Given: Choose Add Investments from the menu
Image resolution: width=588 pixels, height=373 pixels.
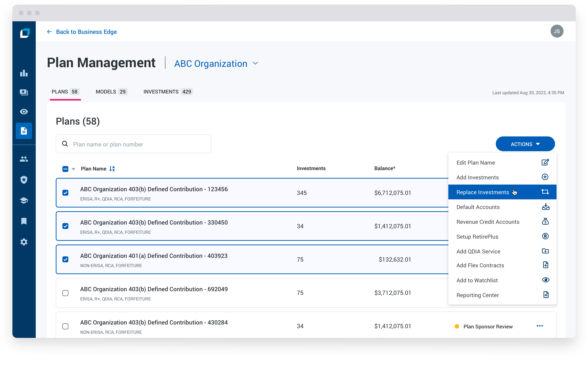Looking at the screenshot, I should click(502, 178).
